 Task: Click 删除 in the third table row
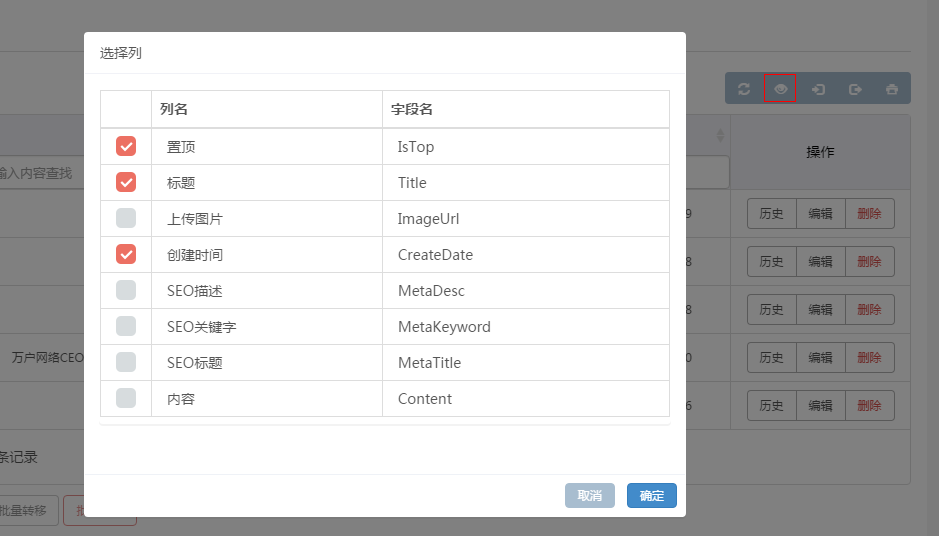(870, 310)
